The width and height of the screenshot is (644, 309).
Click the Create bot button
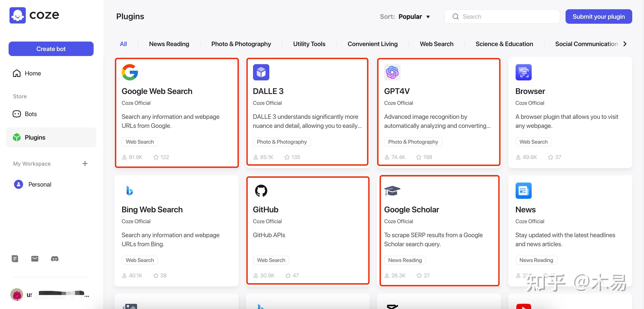51,48
